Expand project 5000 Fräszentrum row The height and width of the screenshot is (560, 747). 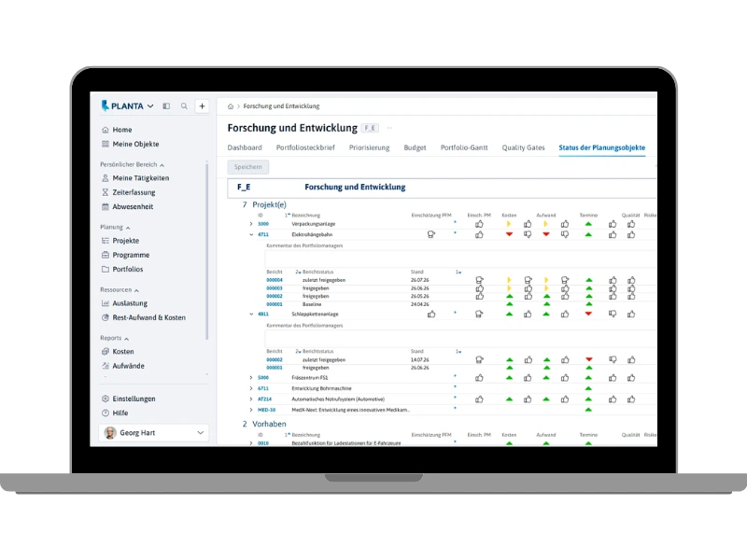coord(251,378)
